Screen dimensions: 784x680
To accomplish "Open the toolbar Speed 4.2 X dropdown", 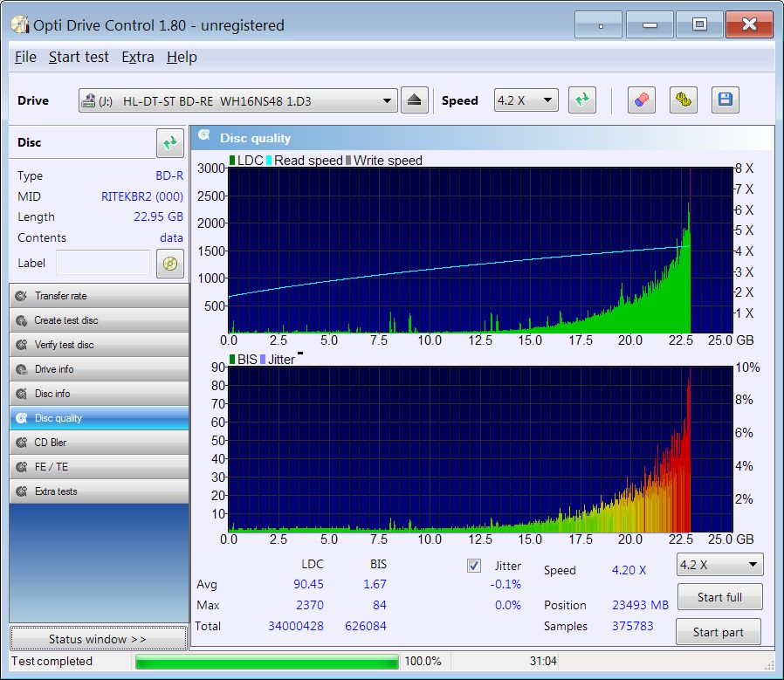I will (526, 100).
